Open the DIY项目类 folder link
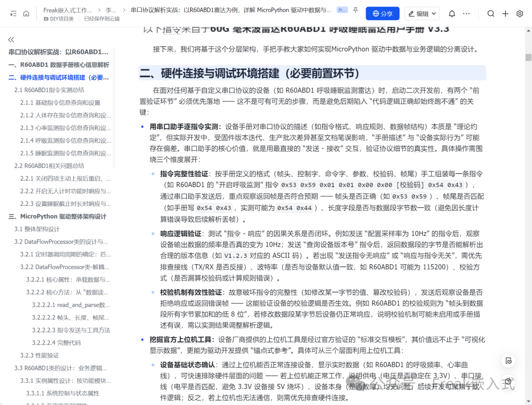 pyautogui.click(x=59, y=19)
